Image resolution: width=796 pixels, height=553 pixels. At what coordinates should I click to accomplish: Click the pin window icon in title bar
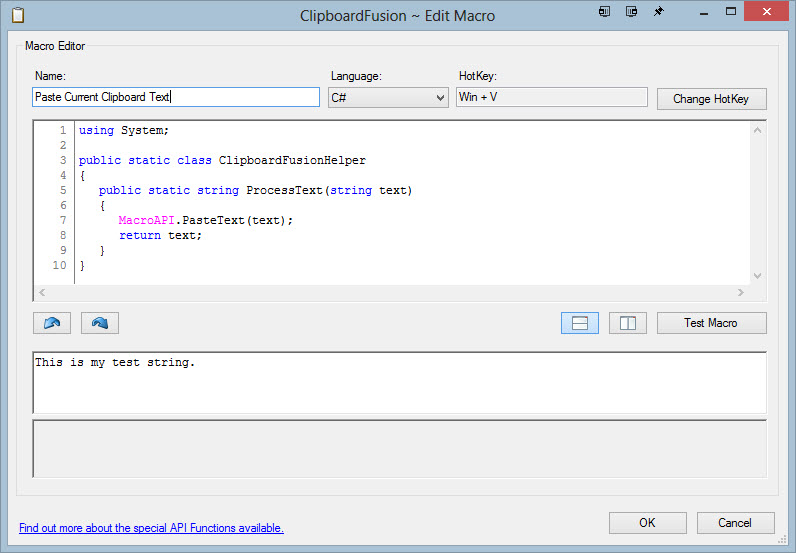[x=658, y=12]
